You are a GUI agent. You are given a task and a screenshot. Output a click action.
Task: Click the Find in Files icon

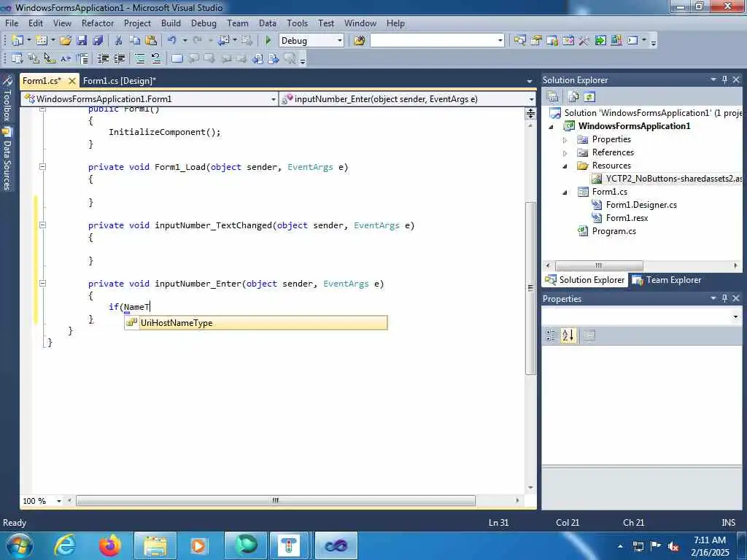[360, 41]
